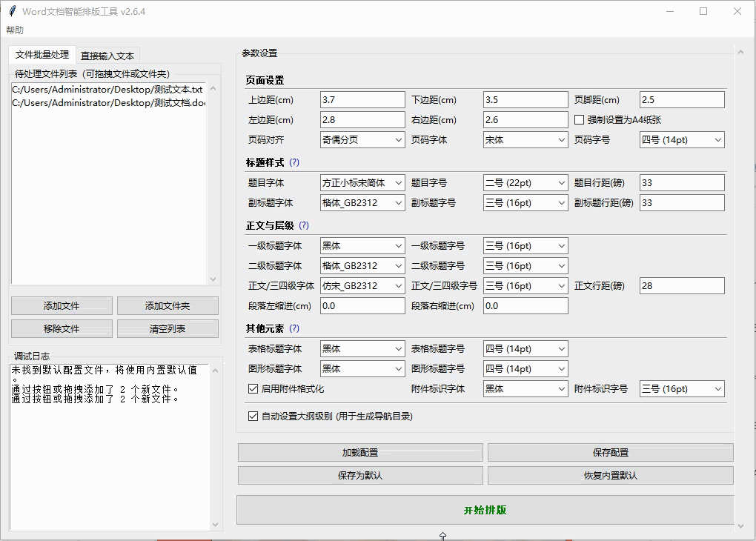Screen dimensions: 756x541
Task: Open 一级标题字号 dropdown
Action: point(525,246)
